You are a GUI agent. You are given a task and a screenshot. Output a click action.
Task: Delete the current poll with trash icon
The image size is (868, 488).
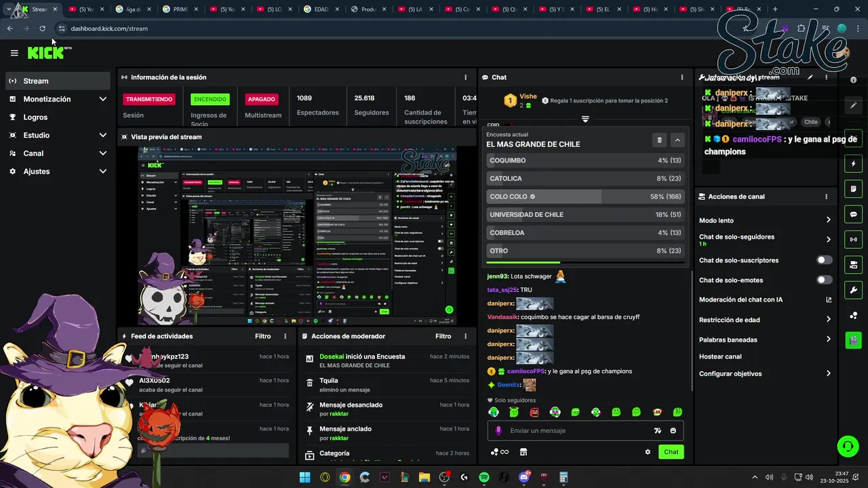(659, 140)
